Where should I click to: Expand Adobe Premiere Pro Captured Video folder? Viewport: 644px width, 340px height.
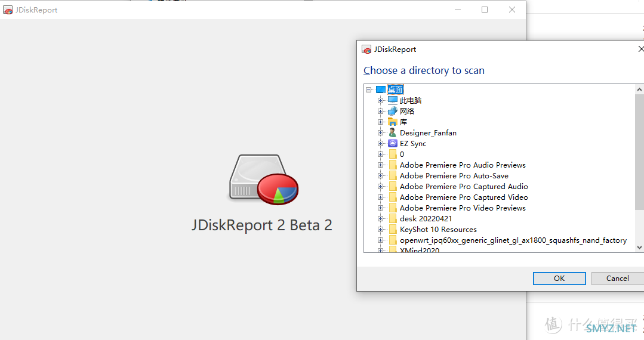click(x=380, y=197)
